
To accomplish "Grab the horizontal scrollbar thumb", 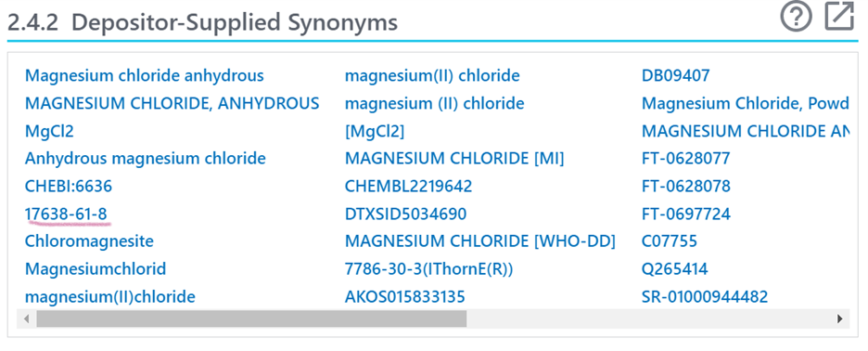I will click(x=251, y=318).
